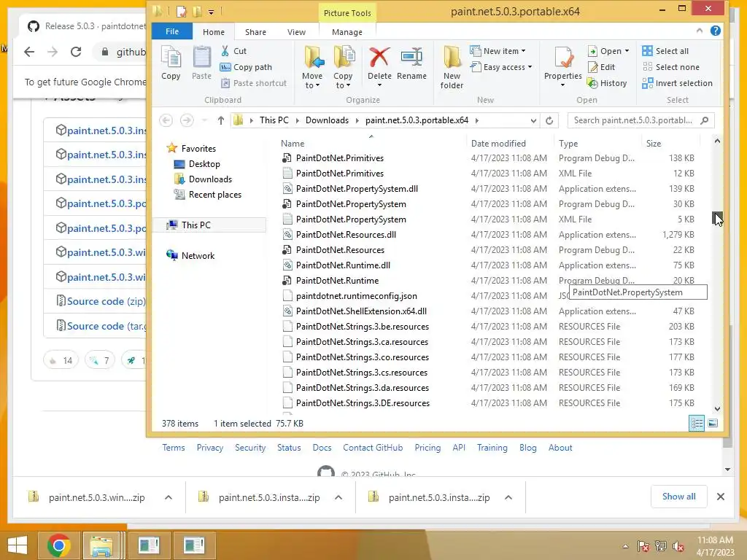
Task: Click the Explorer Back arrow button
Action: coord(166,120)
